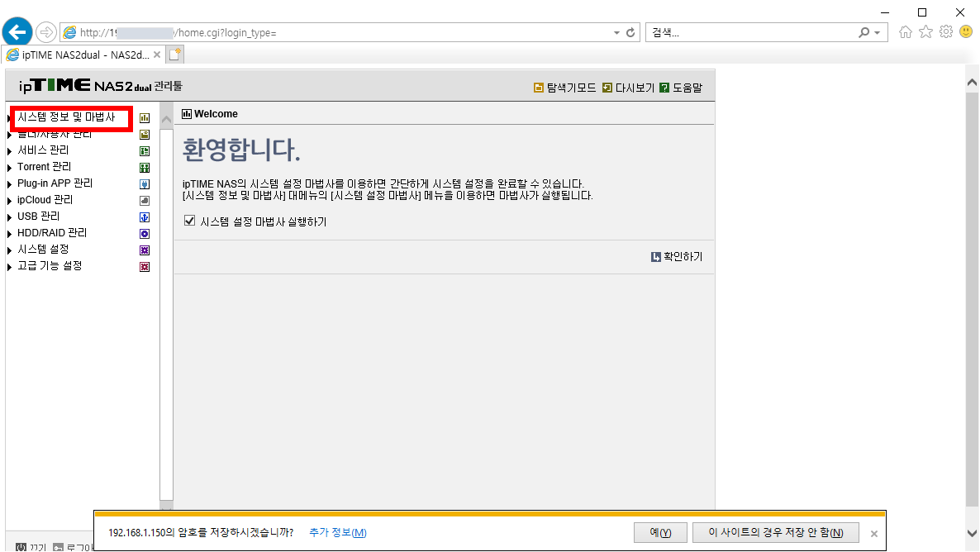
Task: Click the icon on the second sidebar row
Action: [x=145, y=135]
